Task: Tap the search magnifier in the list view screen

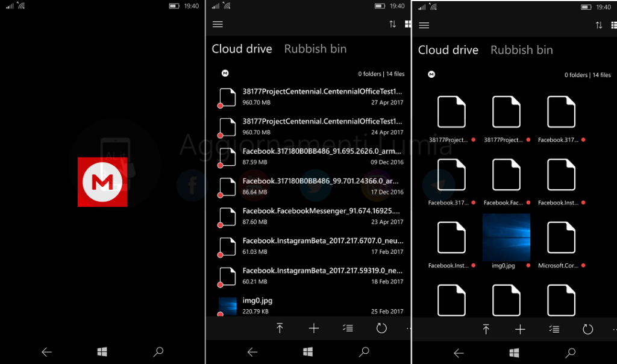Action: pyautogui.click(x=365, y=352)
